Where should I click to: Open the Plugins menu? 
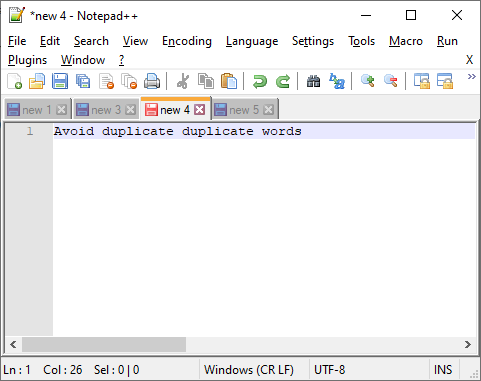pyautogui.click(x=28, y=60)
